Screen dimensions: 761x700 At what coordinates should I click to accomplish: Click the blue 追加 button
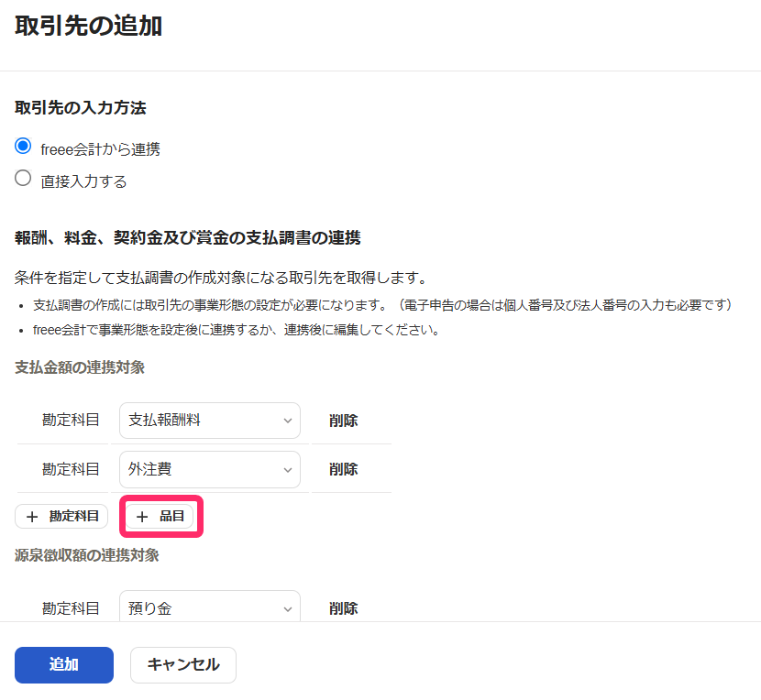tap(64, 664)
